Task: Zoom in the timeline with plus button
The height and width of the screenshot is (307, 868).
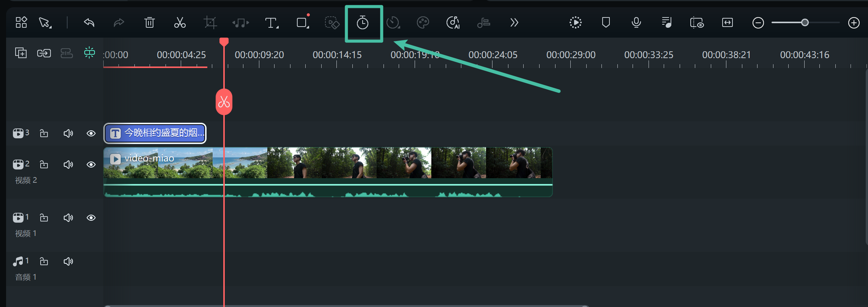Action: tap(854, 23)
